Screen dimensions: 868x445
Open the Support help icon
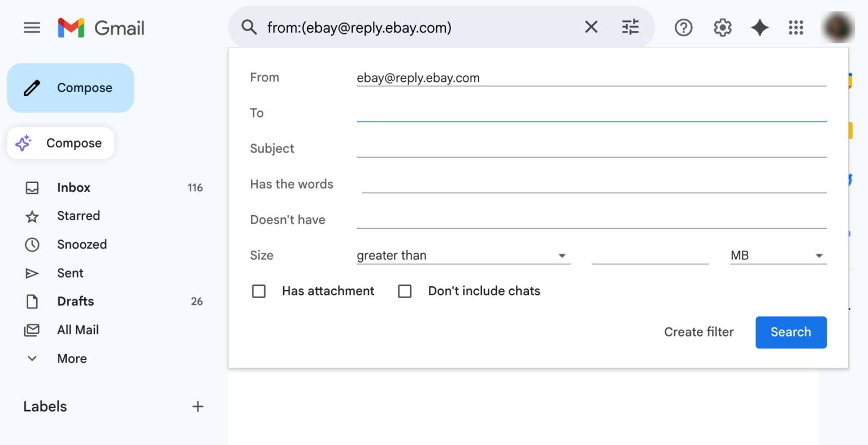pos(683,27)
